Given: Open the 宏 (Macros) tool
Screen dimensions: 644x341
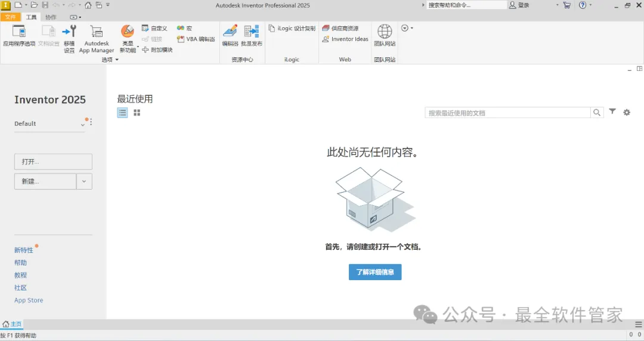Looking at the screenshot, I should click(184, 29).
